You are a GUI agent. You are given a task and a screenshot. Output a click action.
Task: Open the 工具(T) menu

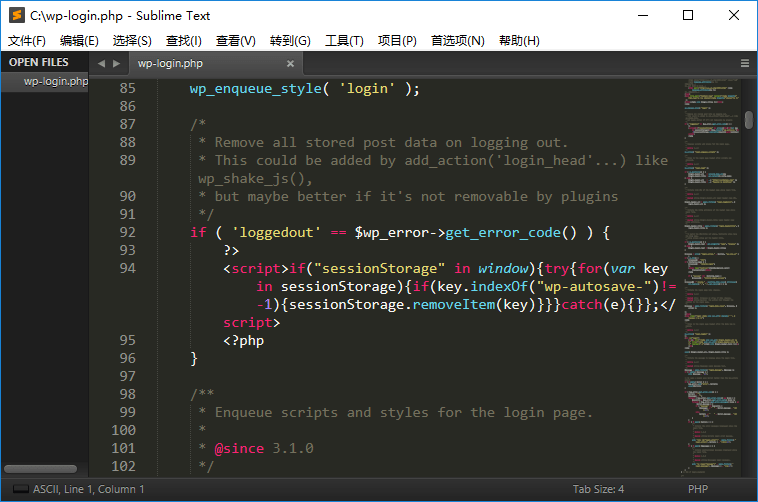(x=344, y=41)
